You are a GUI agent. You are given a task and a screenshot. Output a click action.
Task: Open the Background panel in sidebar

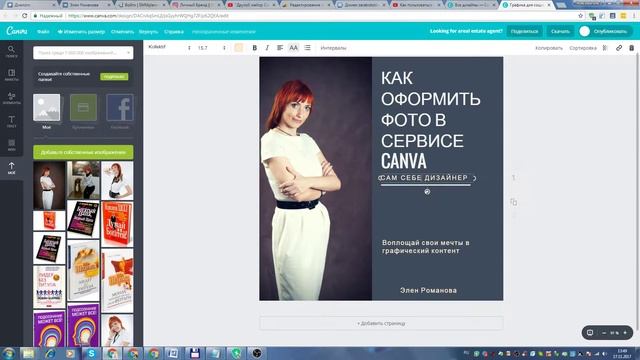click(x=11, y=144)
